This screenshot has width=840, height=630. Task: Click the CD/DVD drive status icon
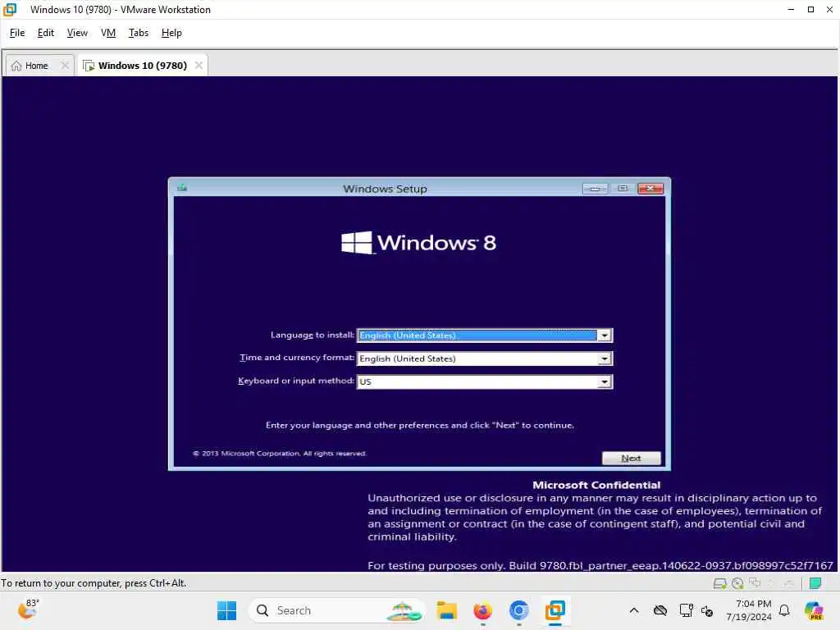point(737,583)
